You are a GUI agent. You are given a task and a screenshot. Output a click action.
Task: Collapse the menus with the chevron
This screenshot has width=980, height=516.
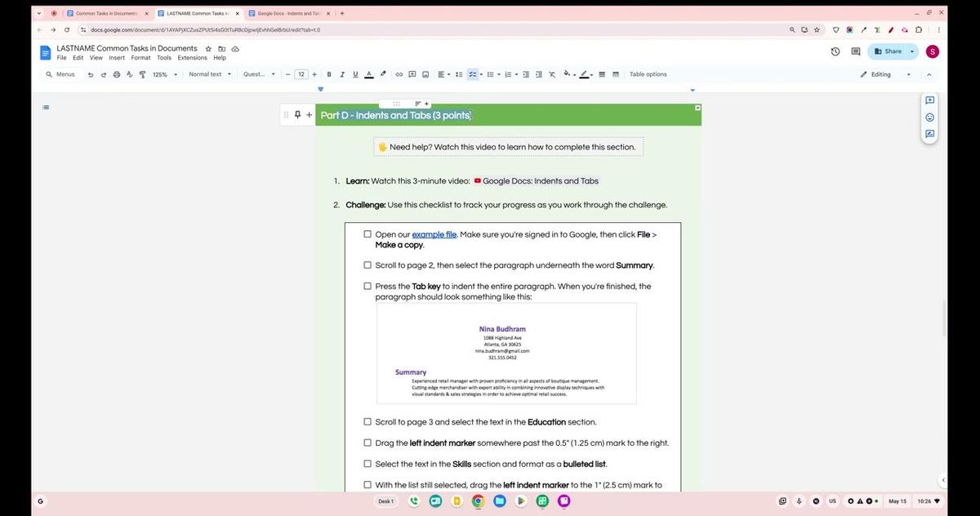coord(929,74)
